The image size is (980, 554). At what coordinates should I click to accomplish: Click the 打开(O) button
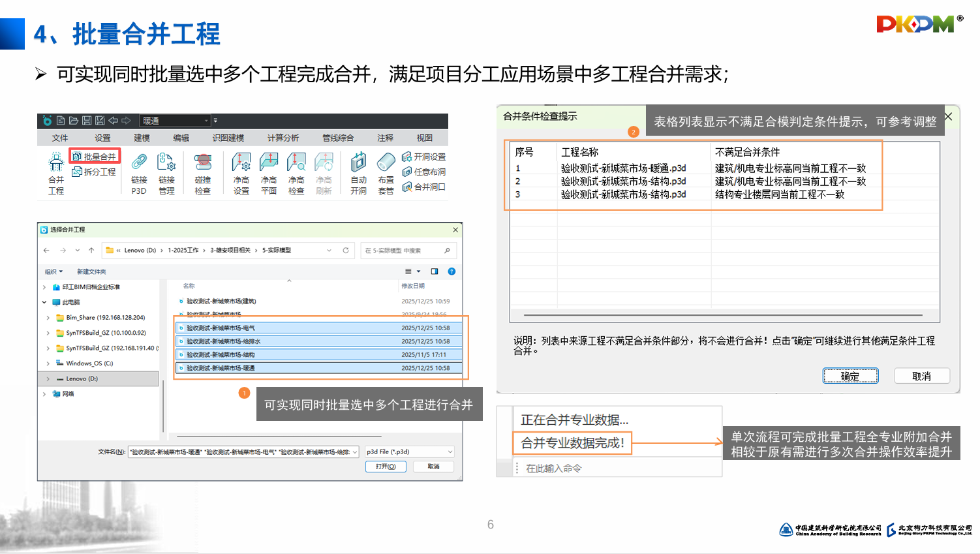click(386, 467)
